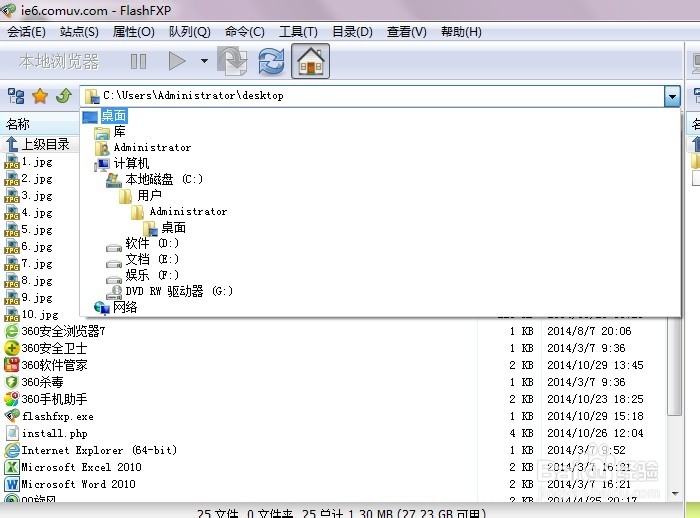Click the 360杀毒 shield icon
The height and width of the screenshot is (518, 700).
(12, 382)
